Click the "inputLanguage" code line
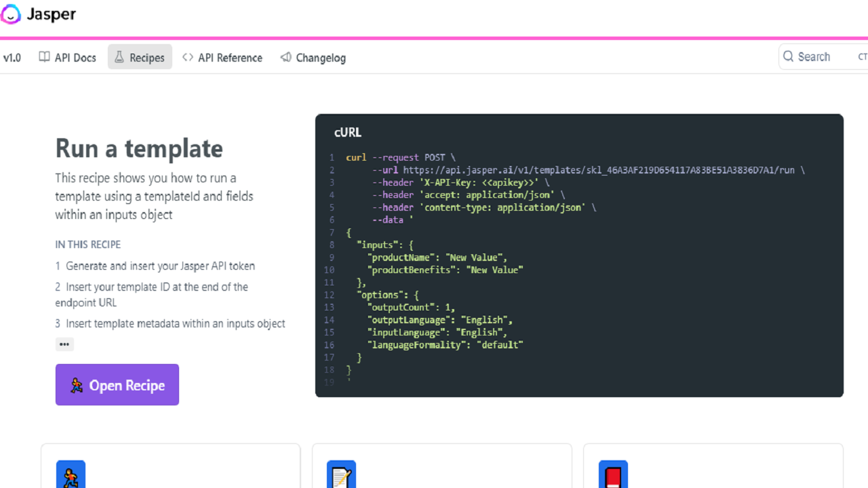The image size is (868, 488). point(437,332)
